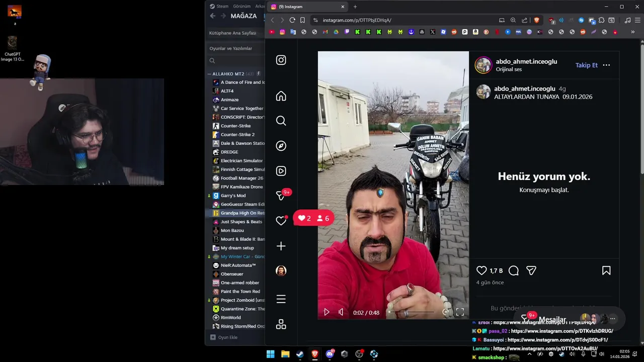Select NieR:Automata in Steam library
The image size is (644, 362).
pos(238,265)
